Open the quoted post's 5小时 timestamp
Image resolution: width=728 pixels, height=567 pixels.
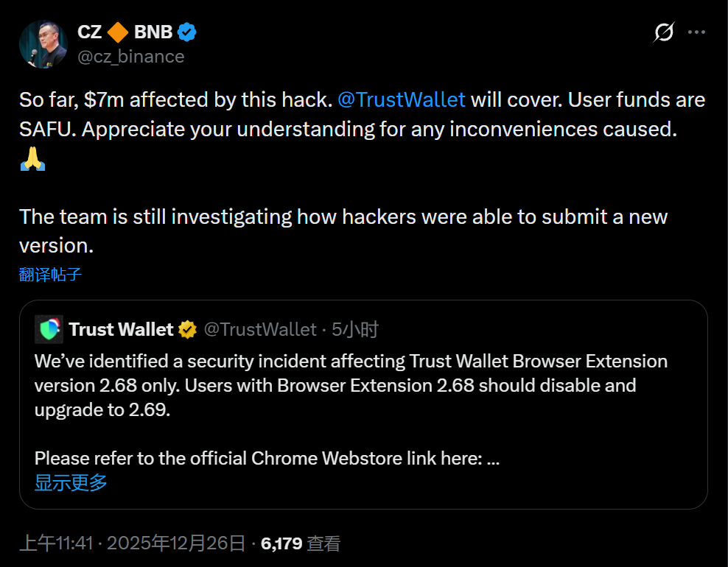pos(355,329)
